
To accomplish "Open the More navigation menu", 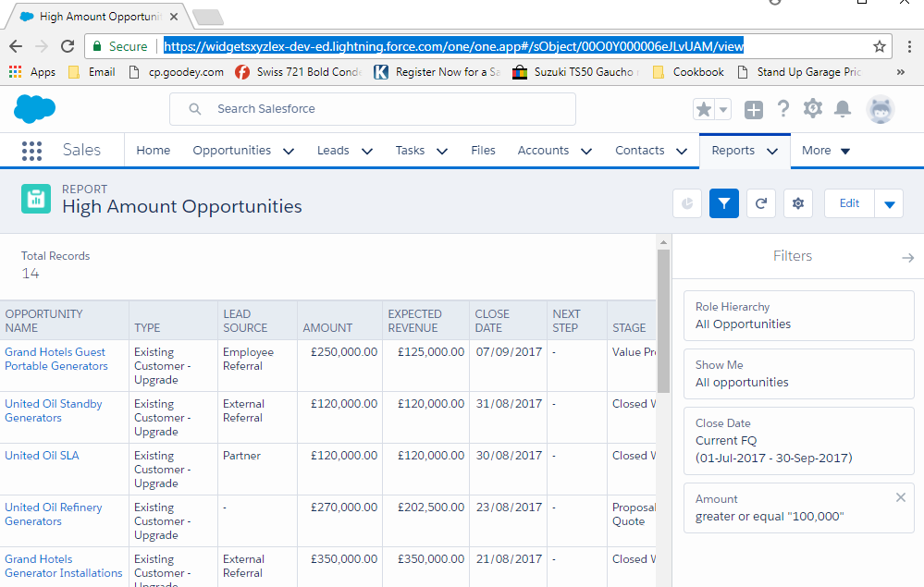I will 826,151.
